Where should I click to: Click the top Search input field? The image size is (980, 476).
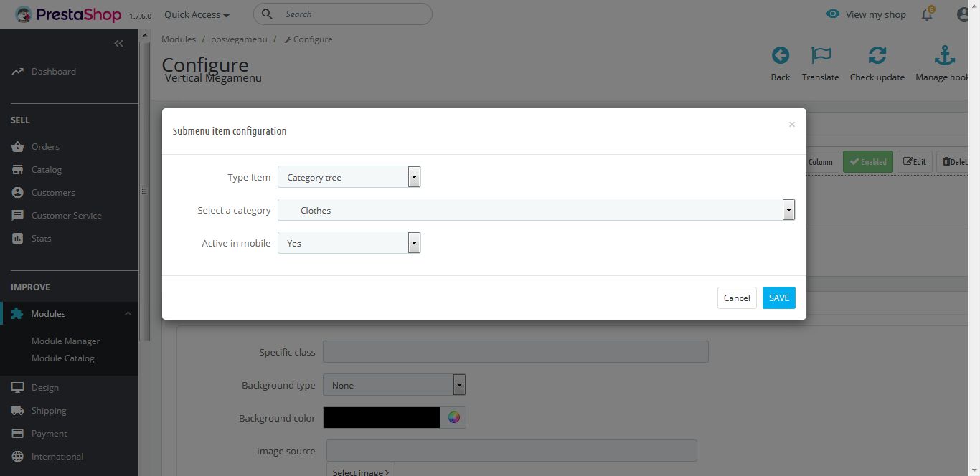[x=352, y=14]
